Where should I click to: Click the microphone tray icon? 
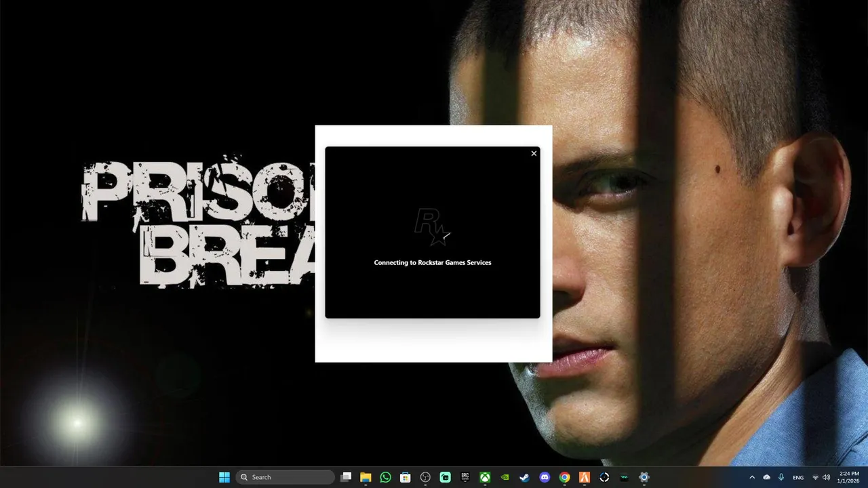tap(781, 477)
